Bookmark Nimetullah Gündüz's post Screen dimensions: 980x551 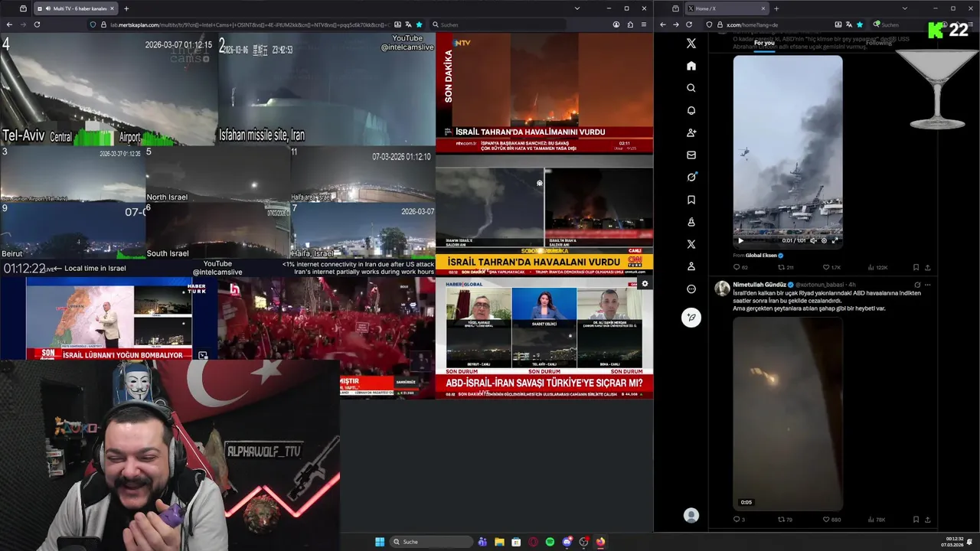916,520
